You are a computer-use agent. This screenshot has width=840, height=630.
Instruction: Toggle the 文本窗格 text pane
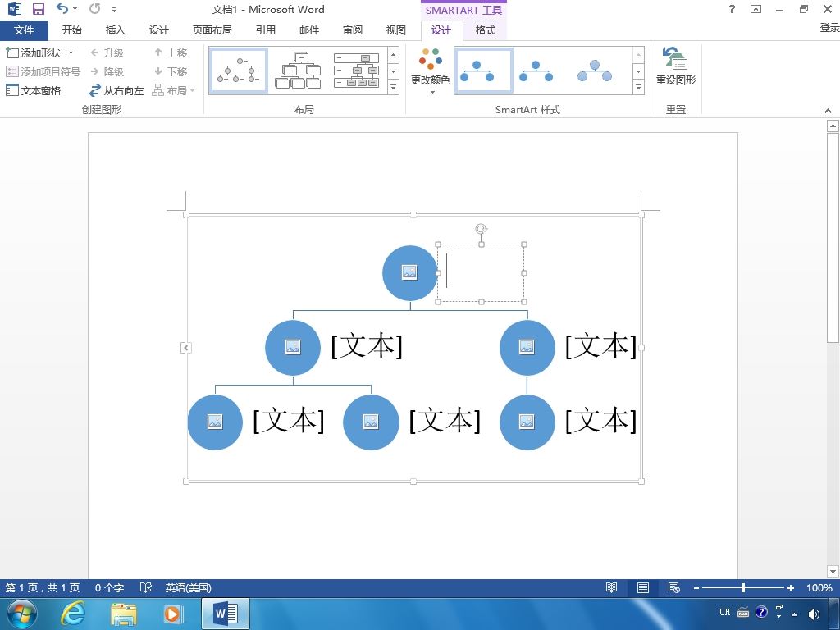point(33,90)
